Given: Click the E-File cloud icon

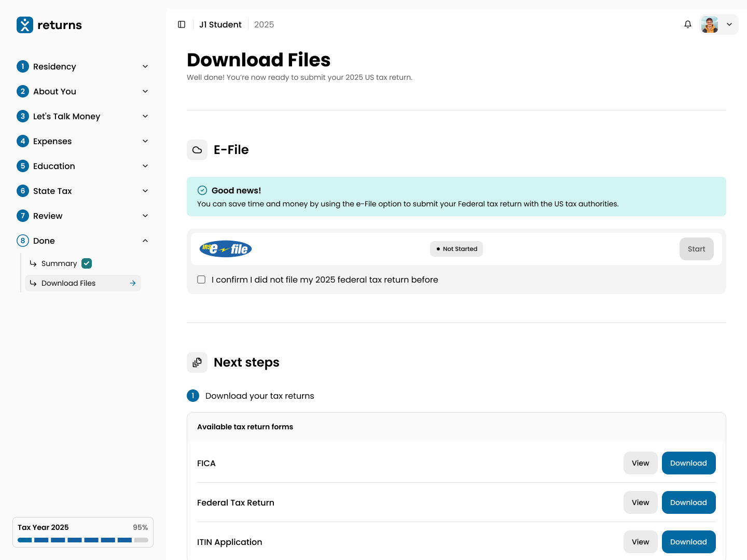Looking at the screenshot, I should [x=197, y=150].
